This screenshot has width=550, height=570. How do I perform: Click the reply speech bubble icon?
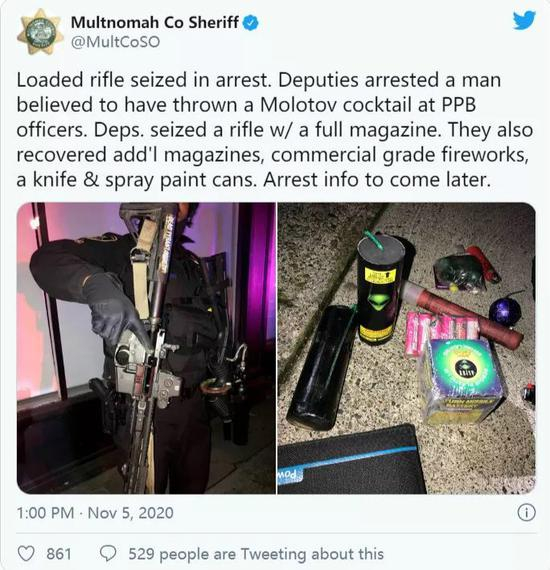108,554
